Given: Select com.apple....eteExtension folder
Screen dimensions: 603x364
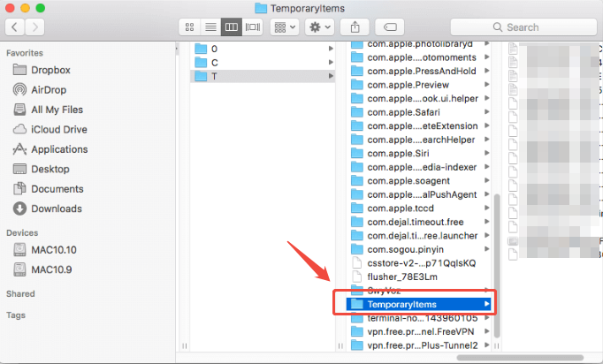Looking at the screenshot, I should 419,126.
